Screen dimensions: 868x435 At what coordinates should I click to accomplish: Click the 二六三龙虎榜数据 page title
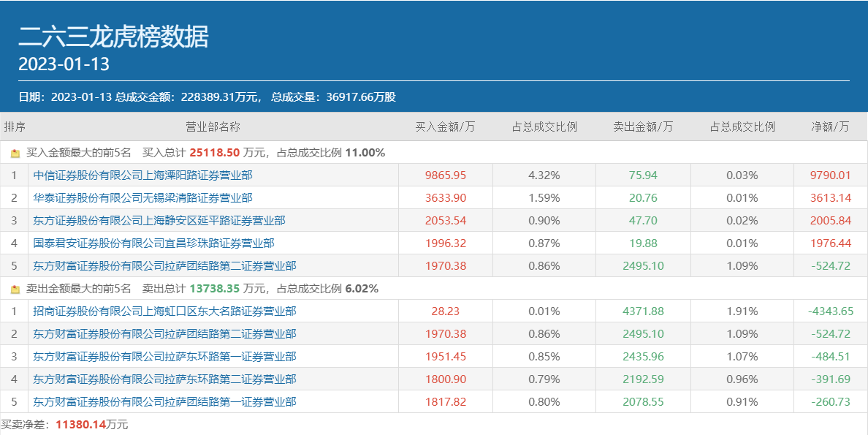[x=113, y=37]
